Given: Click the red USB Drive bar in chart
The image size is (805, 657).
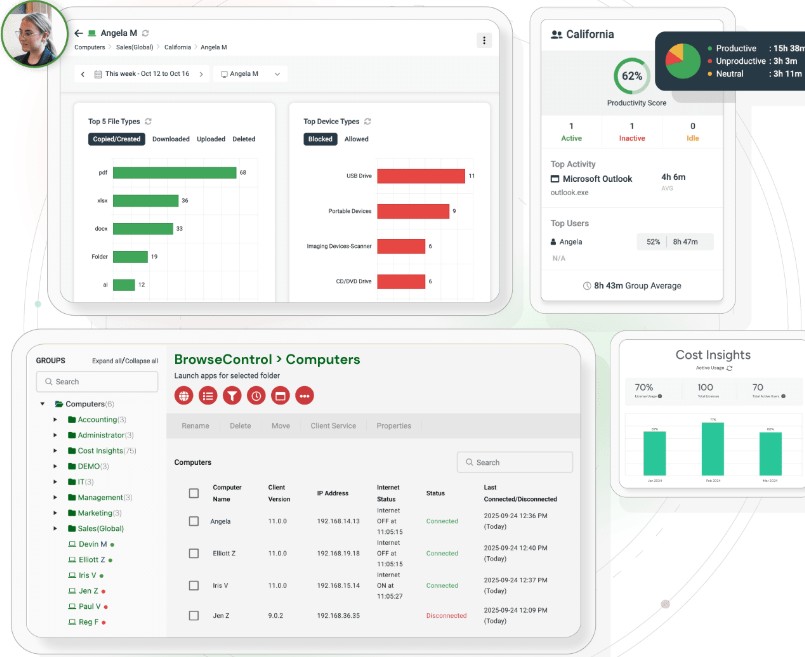Looking at the screenshot, I should tap(421, 176).
